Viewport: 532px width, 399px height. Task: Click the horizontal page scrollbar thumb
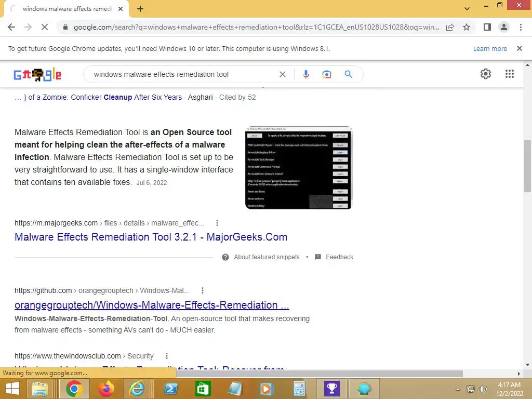click(320, 374)
